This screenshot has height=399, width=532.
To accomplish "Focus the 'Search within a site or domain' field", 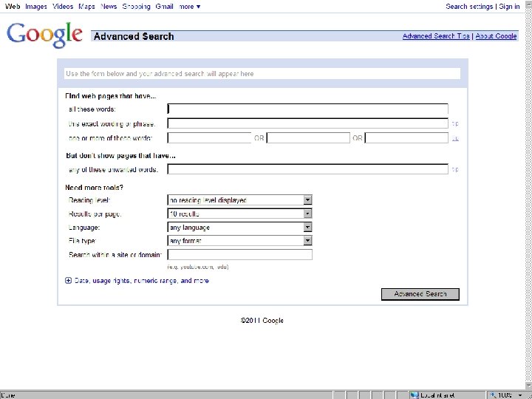I will coord(240,254).
